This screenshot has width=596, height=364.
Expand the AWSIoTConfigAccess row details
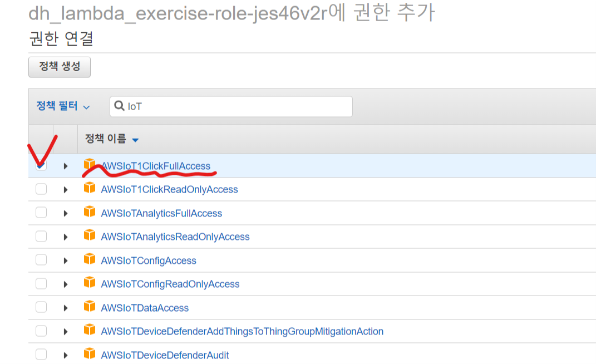click(x=65, y=261)
